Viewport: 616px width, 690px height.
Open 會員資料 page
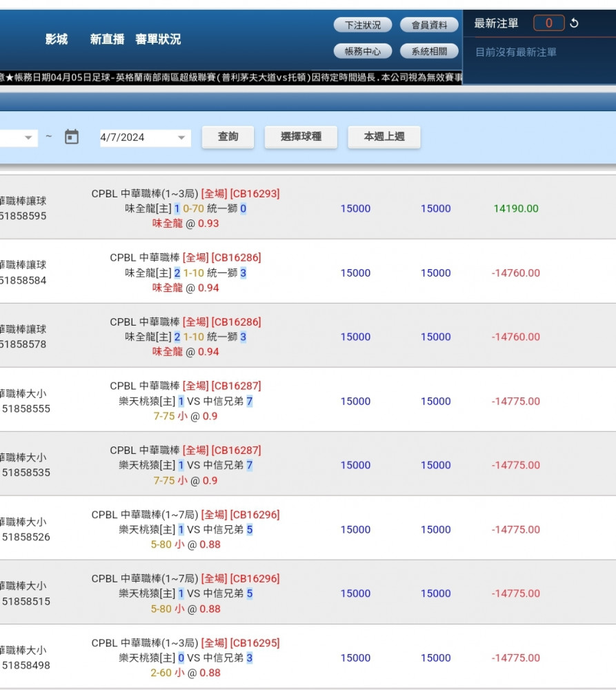(429, 25)
